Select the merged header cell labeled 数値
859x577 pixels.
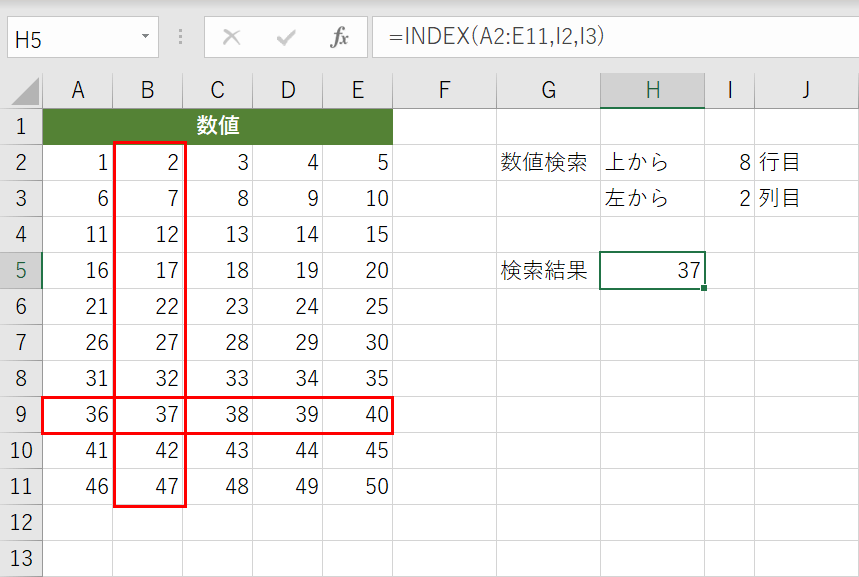pyautogui.click(x=217, y=126)
